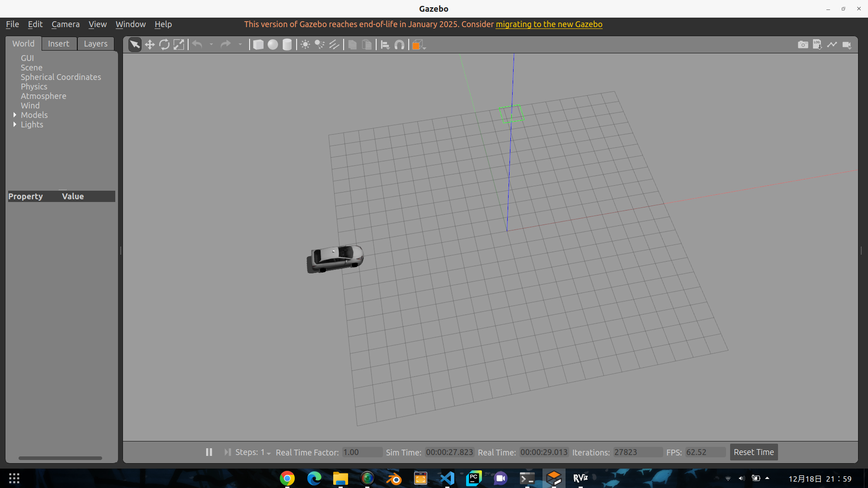
Task: Open the plot window icon
Action: click(832, 44)
